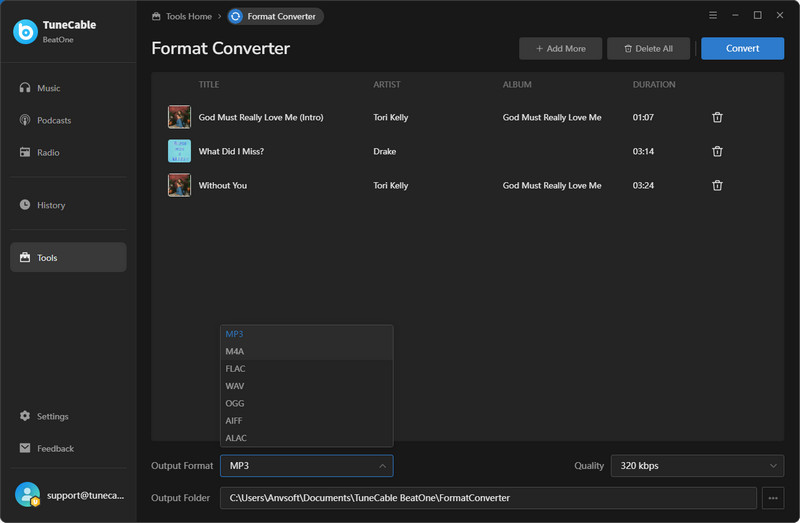Screen dimensions: 800x523
Task: Open the Feedback page
Action: tap(68, 449)
